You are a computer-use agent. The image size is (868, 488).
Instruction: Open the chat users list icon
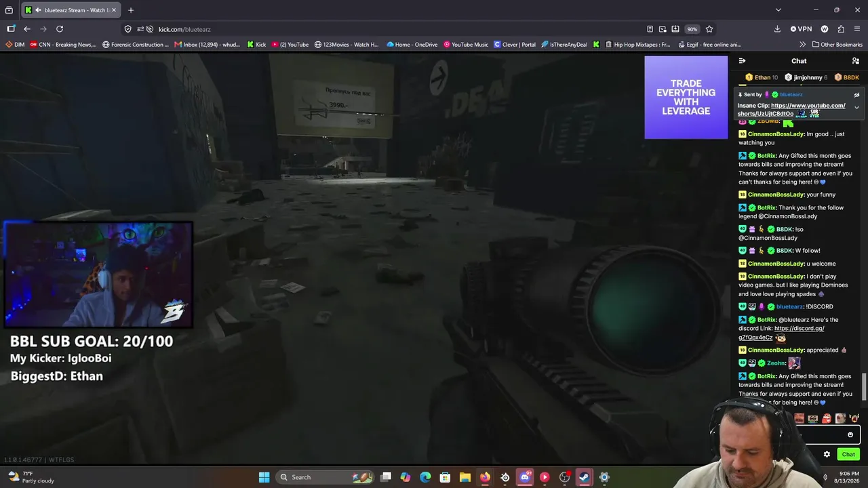pos(855,61)
